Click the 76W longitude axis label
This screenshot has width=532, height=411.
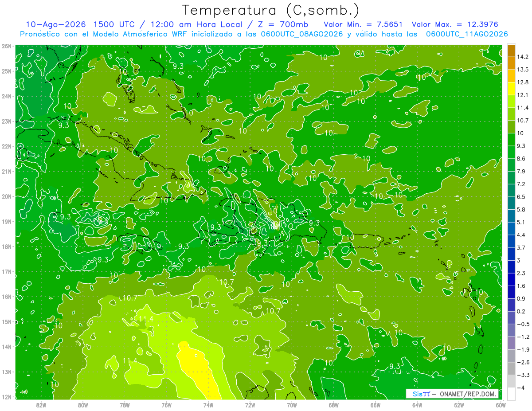(167, 404)
